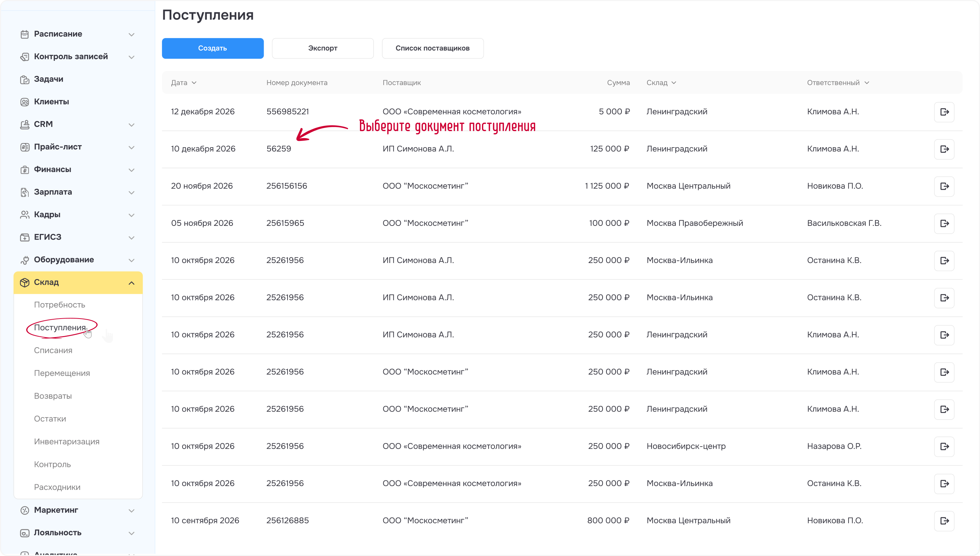
Task: Click the Контроль записей sidebar icon
Action: coord(24,57)
